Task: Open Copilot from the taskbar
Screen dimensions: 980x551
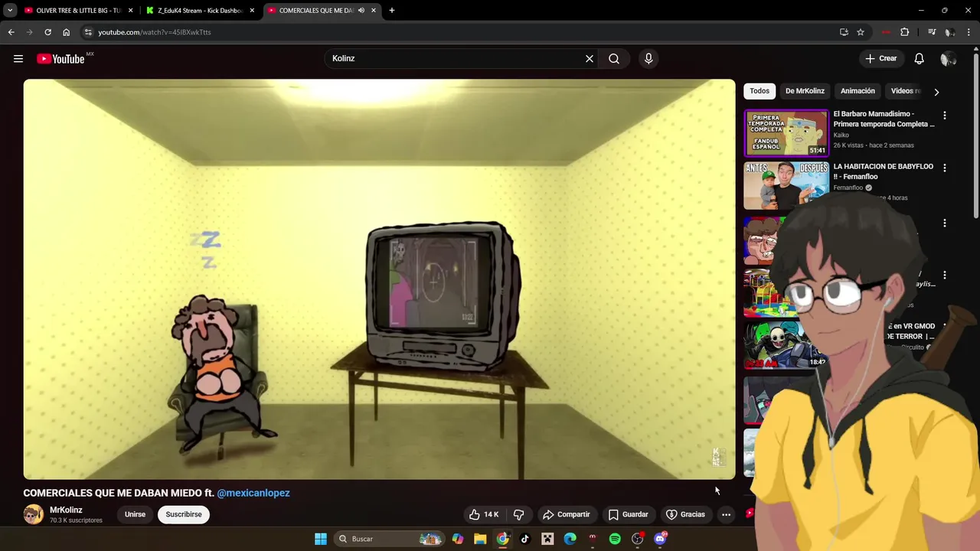Action: pyautogui.click(x=458, y=539)
